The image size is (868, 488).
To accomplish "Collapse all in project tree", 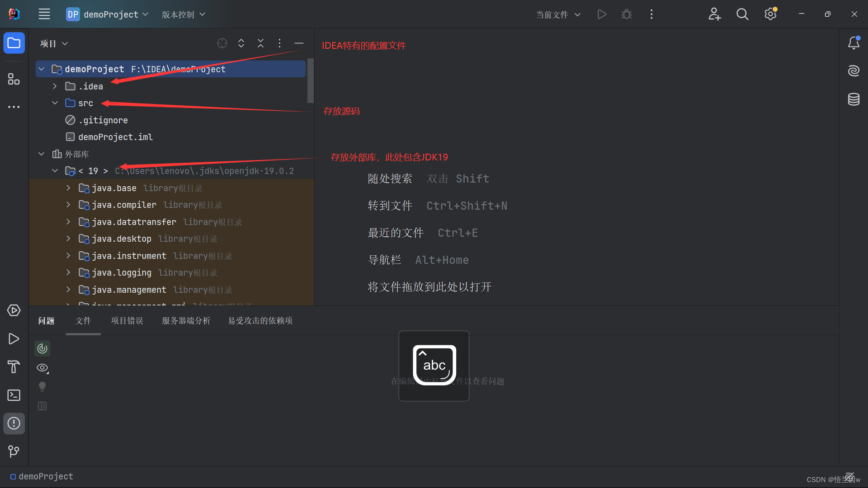I will click(x=260, y=43).
